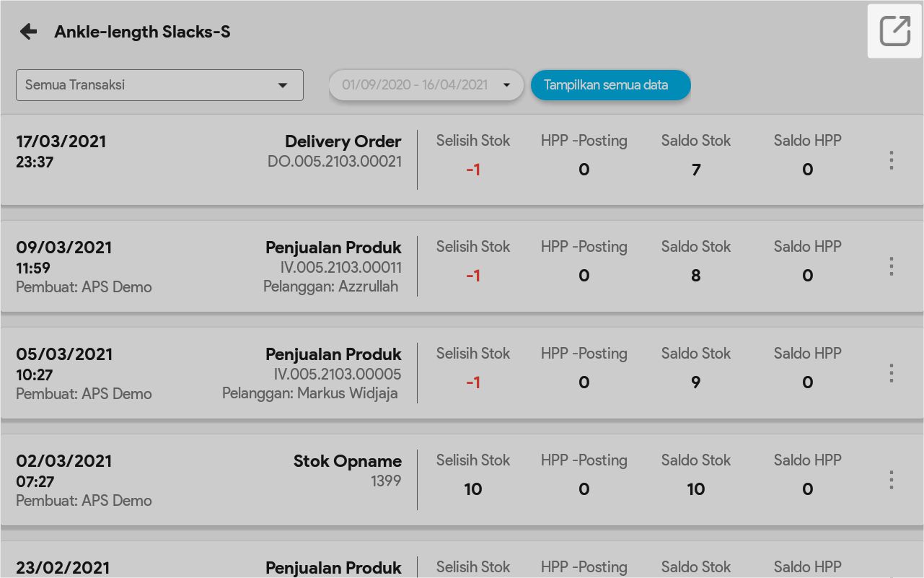924x578 pixels.
Task: Click Selisih Stok value 10 in Stok Opname
Action: [x=473, y=489]
